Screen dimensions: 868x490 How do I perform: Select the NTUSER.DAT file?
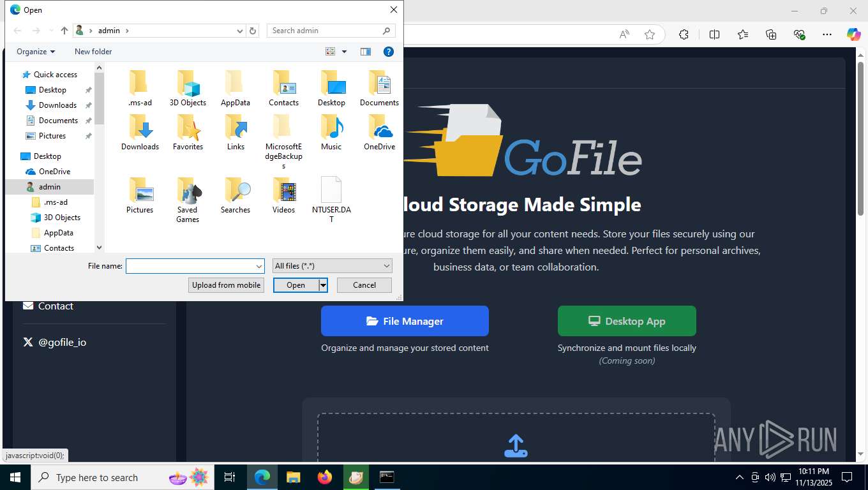click(x=331, y=200)
